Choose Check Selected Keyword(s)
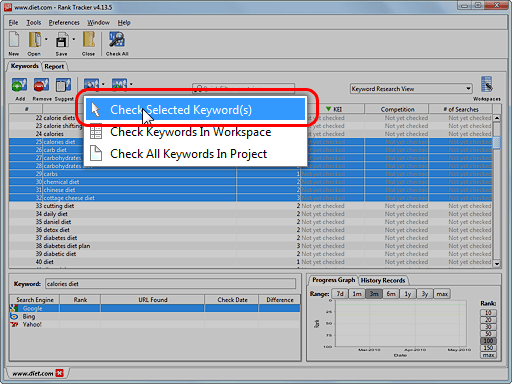 (x=195, y=110)
